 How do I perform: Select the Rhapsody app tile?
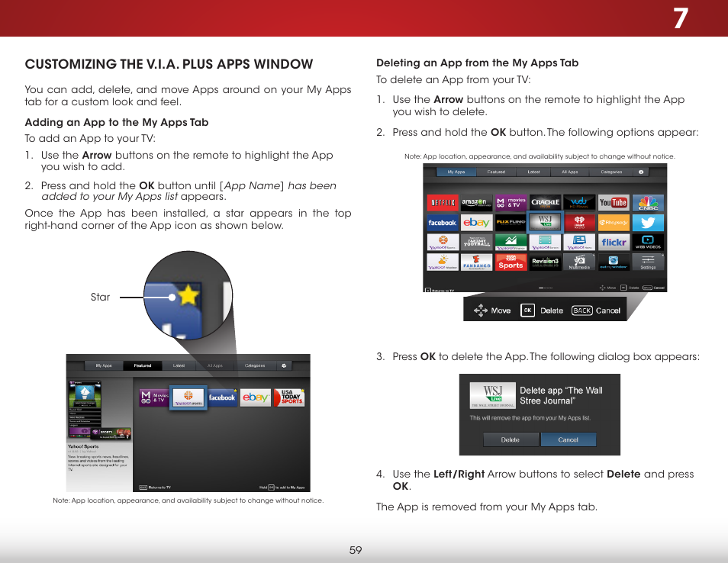click(x=614, y=222)
